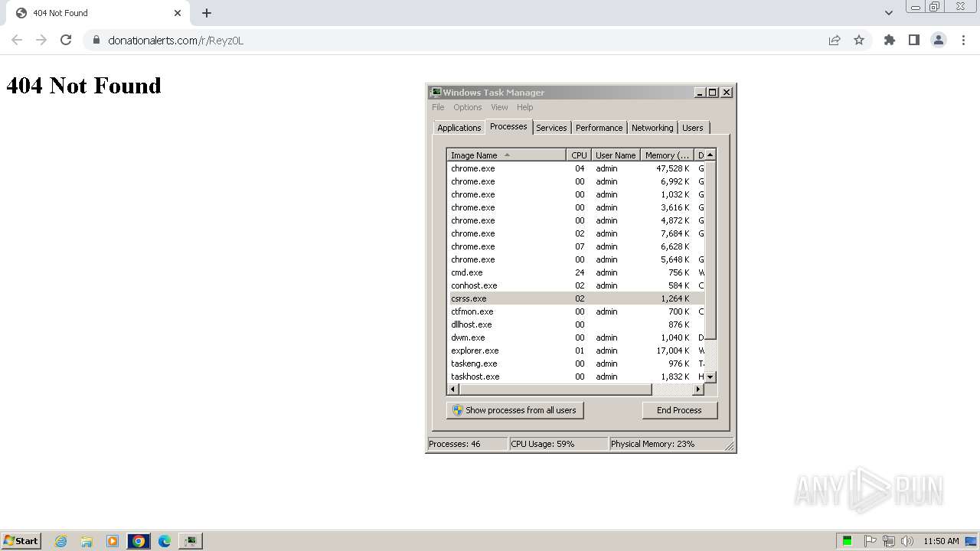This screenshot has width=980, height=551.
Task: Select the ctfmon.exe process row
Action: [576, 311]
